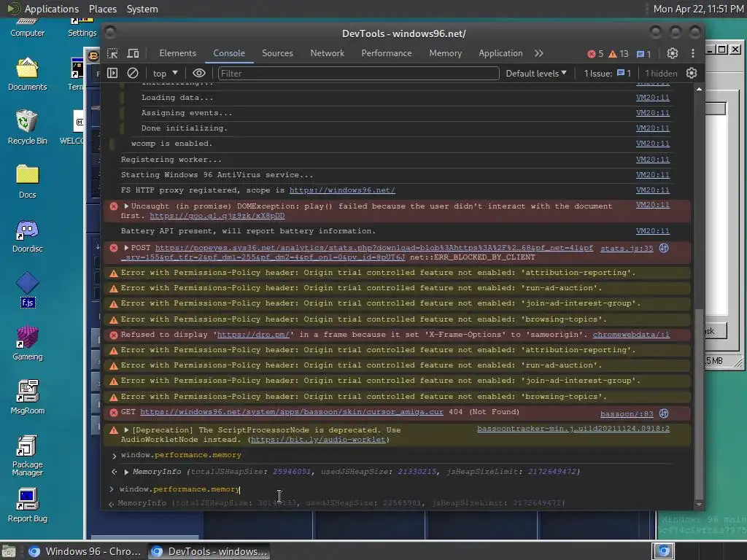This screenshot has height=560, width=747.
Task: Expand the POST stats.php error entry
Action: [126, 248]
